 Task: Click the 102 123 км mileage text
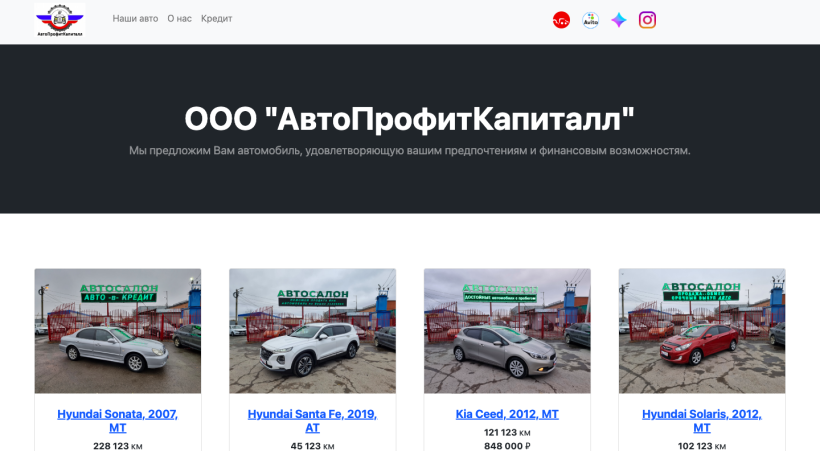coord(702,446)
